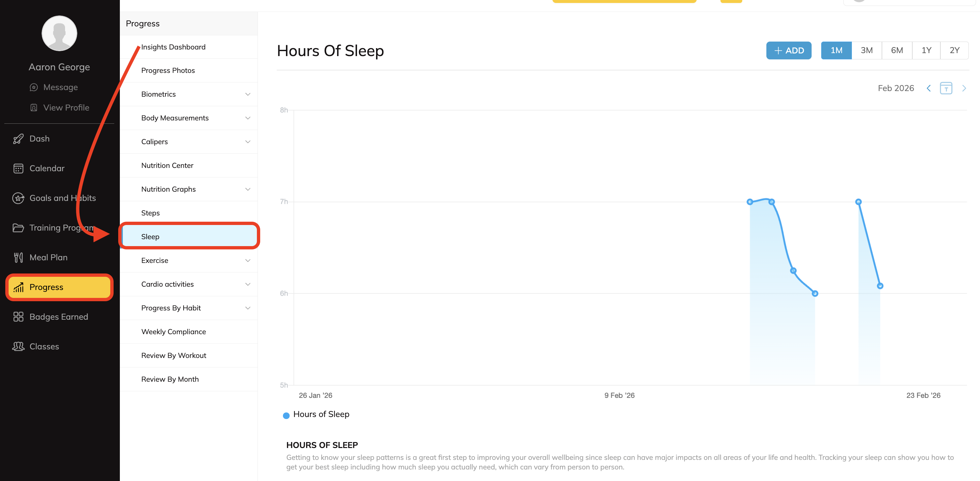Expand the Biometrics section
The height and width of the screenshot is (481, 980).
[x=248, y=94]
